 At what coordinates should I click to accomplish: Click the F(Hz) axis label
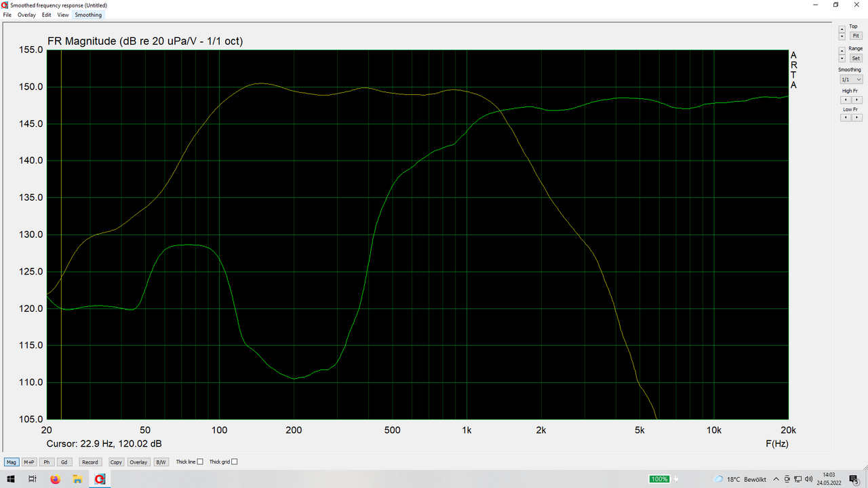[x=777, y=444]
